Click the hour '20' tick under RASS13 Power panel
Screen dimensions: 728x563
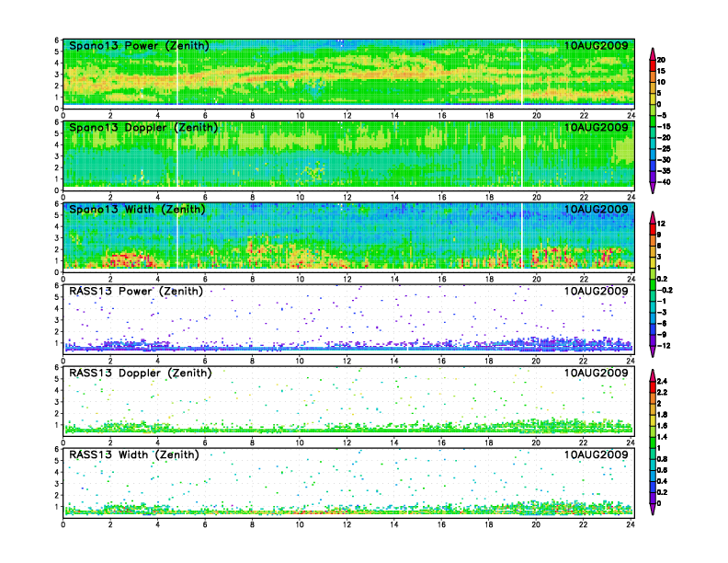coord(537,361)
